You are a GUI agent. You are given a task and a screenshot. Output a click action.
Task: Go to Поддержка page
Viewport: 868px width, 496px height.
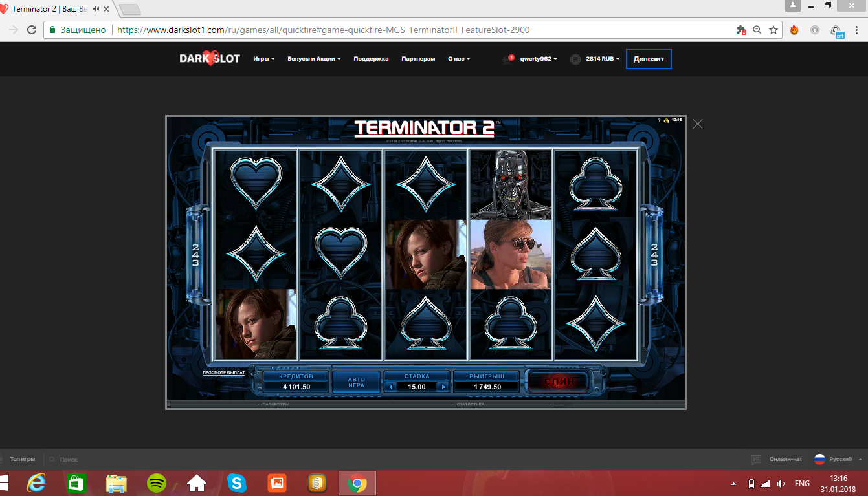tap(371, 59)
